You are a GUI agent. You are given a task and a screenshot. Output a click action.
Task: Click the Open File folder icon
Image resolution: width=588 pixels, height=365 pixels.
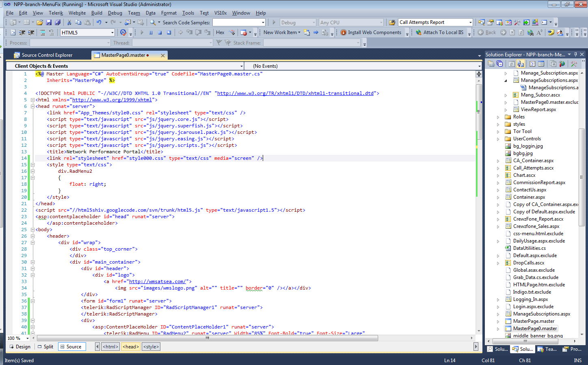40,23
